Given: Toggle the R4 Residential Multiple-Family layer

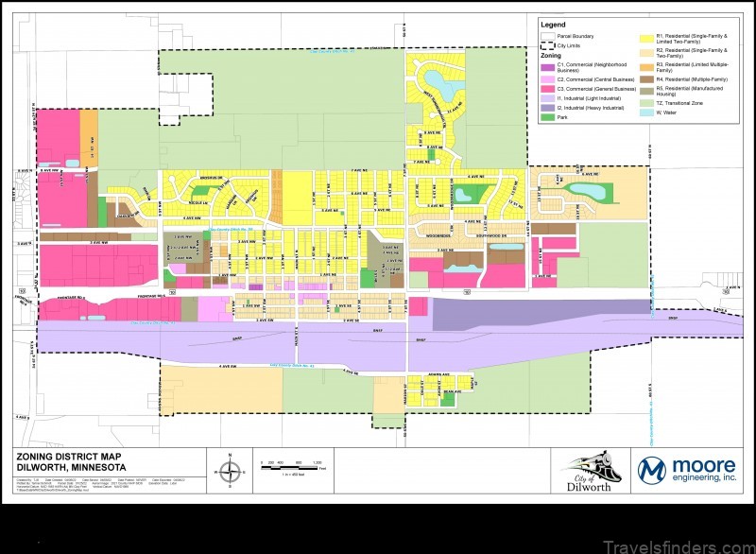Looking at the screenshot, I should tap(646, 79).
